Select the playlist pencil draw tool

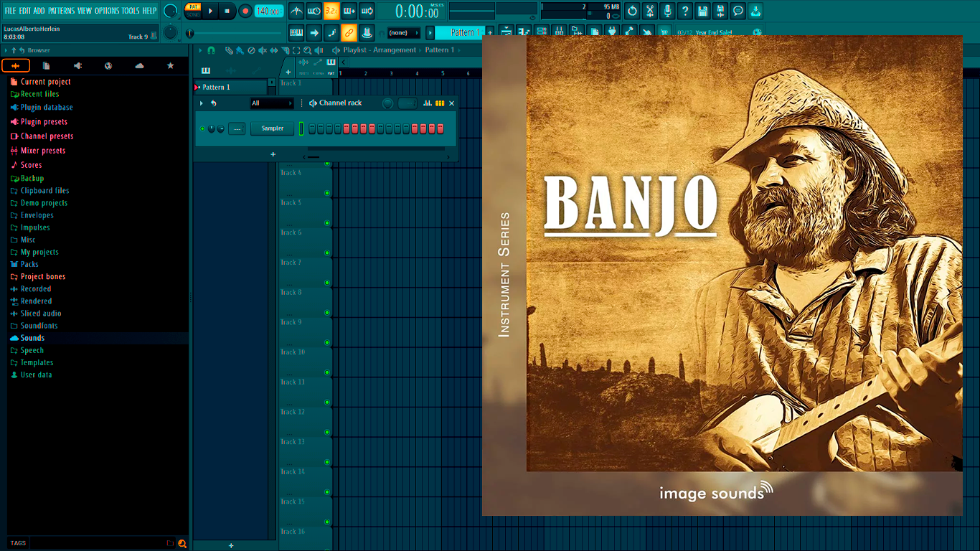click(x=229, y=50)
